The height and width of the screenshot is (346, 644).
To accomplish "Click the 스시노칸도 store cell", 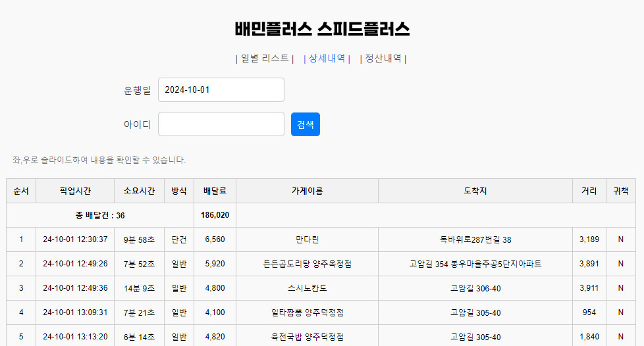I will [x=307, y=288].
